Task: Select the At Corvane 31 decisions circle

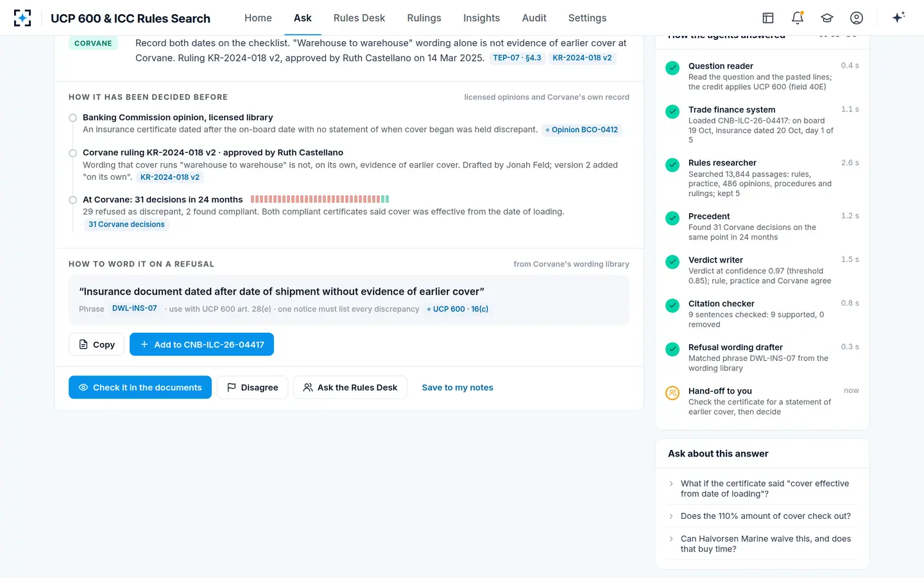Action: point(73,200)
